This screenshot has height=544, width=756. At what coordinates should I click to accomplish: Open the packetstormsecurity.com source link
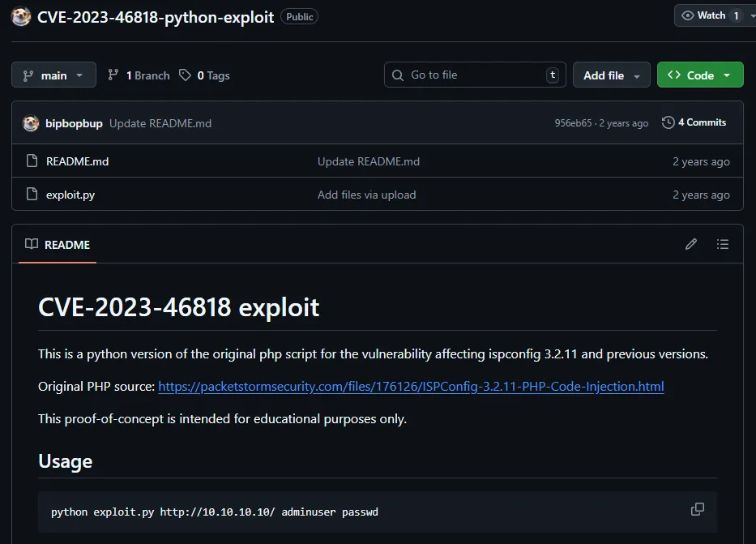[x=411, y=386]
